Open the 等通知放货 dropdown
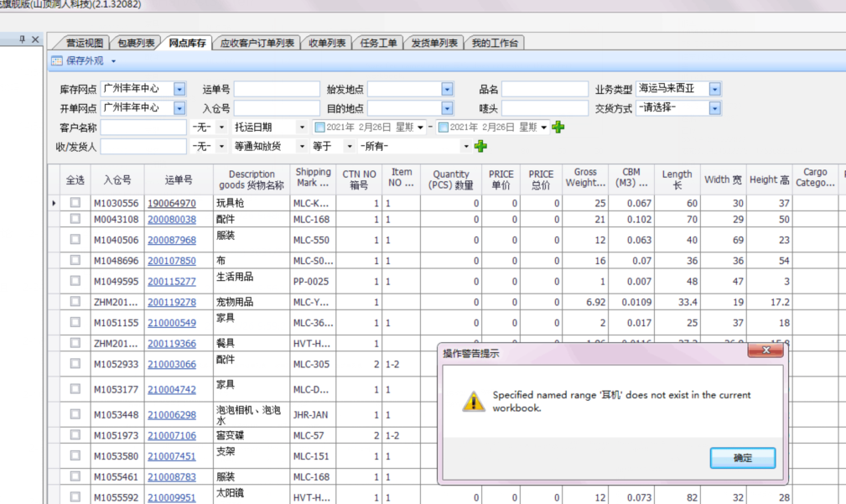846x504 pixels. [302, 146]
